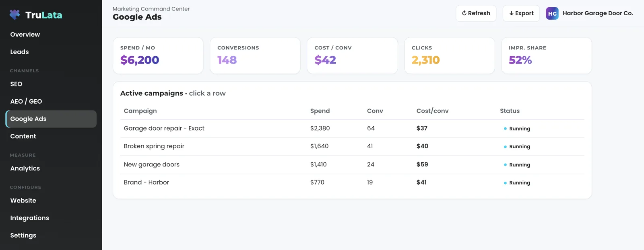Click the Spend column header
The width and height of the screenshot is (644, 250).
320,111
